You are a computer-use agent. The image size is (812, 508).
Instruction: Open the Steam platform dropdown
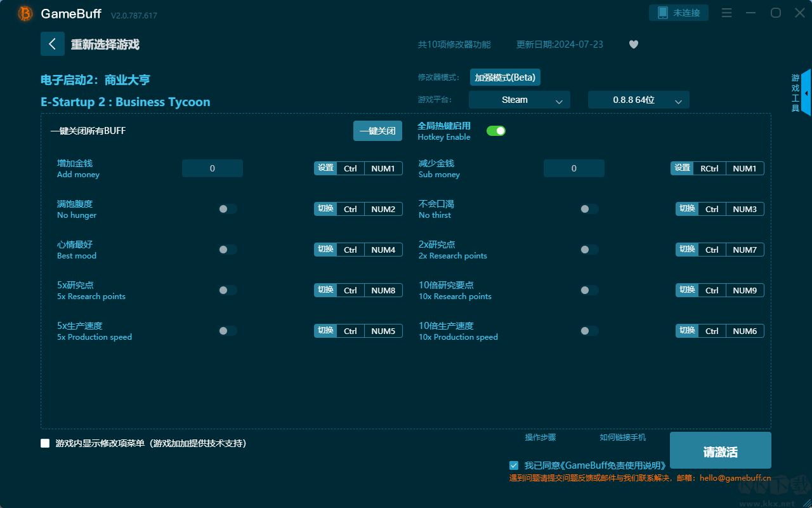tap(519, 100)
